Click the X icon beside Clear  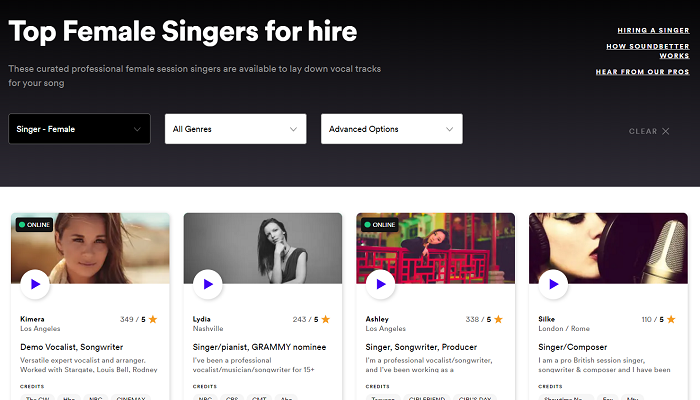(x=666, y=131)
